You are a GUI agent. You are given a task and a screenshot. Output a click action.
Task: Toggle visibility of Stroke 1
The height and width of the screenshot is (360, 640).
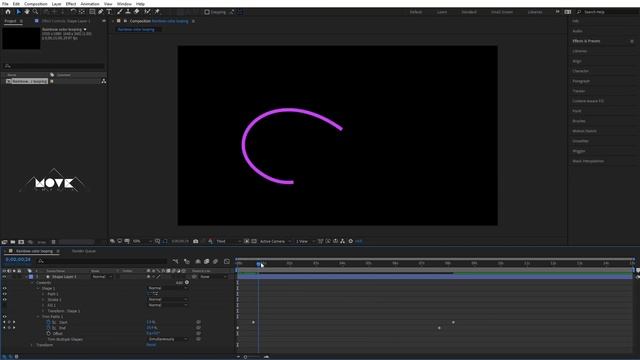(x=4, y=300)
